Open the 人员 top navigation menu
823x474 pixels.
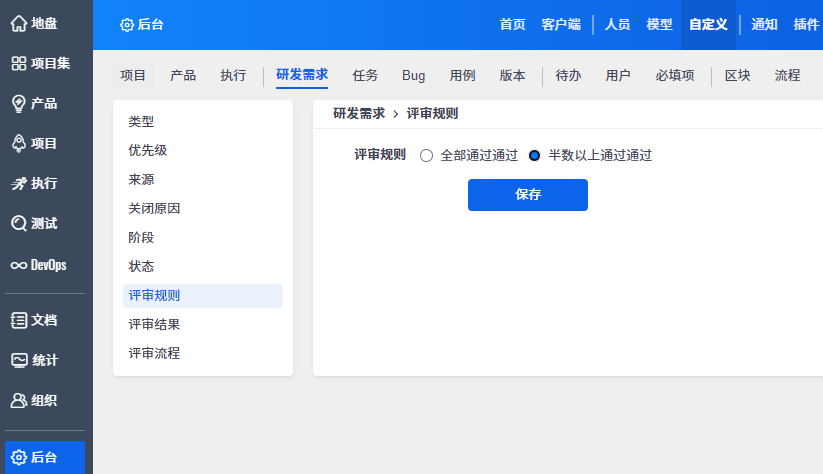click(618, 24)
